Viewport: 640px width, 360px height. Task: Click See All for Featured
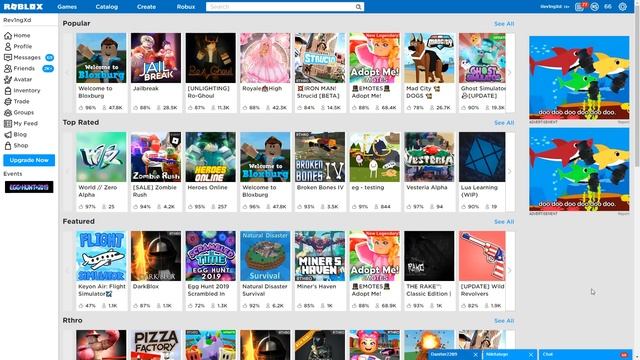click(504, 222)
